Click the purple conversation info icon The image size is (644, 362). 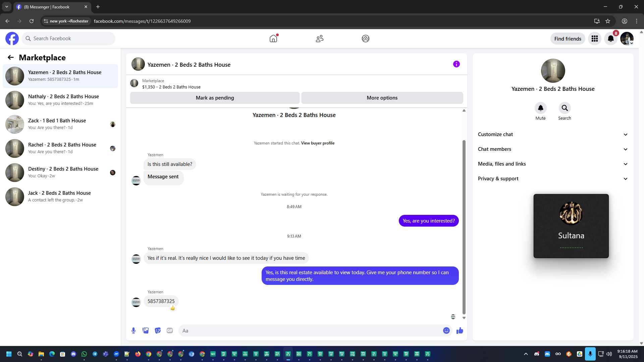click(x=456, y=64)
